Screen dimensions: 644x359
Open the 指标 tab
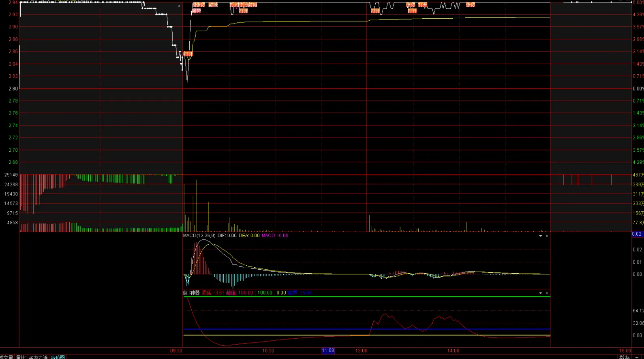pyautogui.click(x=625, y=357)
